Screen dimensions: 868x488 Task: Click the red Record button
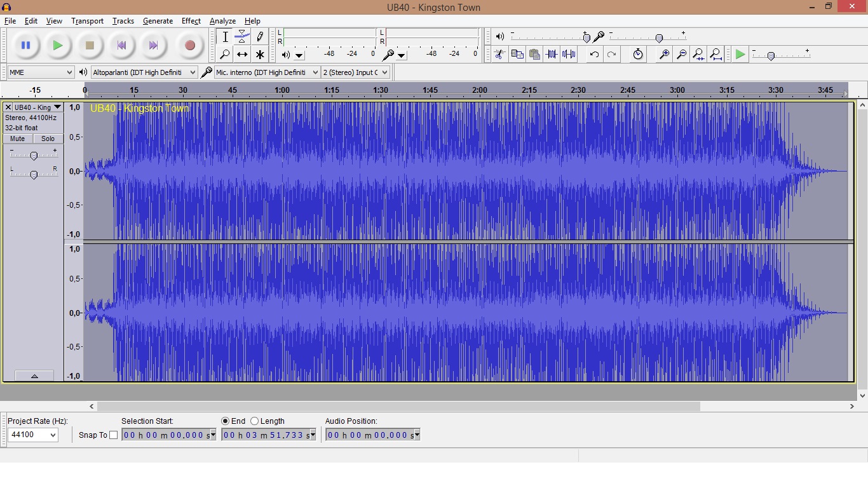point(189,45)
